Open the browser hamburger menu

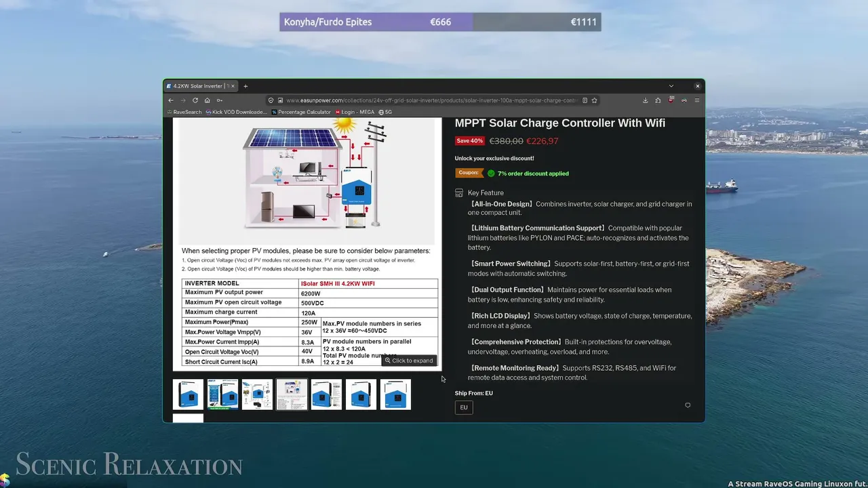coord(697,100)
